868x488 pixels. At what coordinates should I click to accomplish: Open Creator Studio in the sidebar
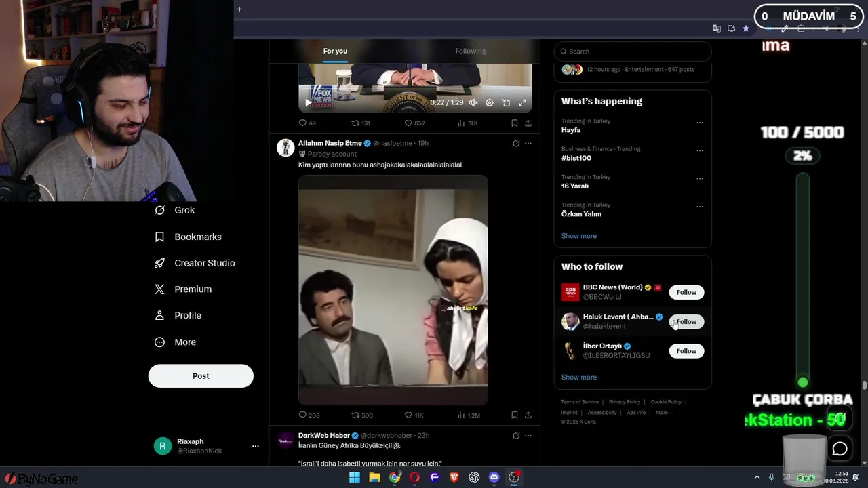click(x=195, y=263)
